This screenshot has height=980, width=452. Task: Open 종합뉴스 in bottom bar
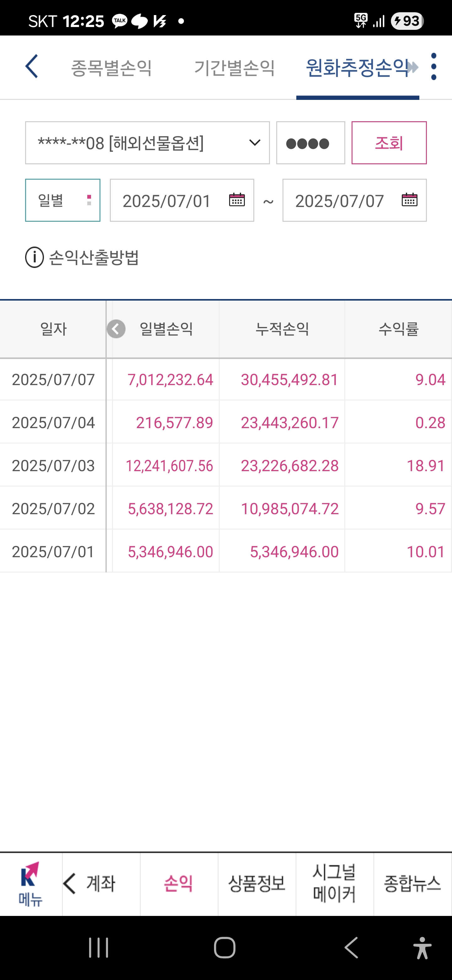click(412, 884)
